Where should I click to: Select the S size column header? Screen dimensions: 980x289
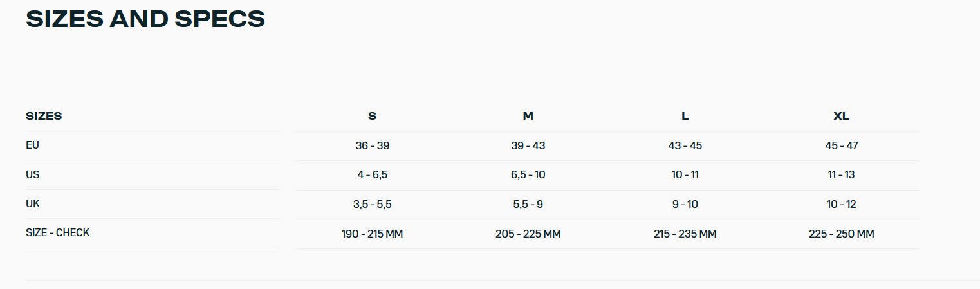(x=372, y=117)
